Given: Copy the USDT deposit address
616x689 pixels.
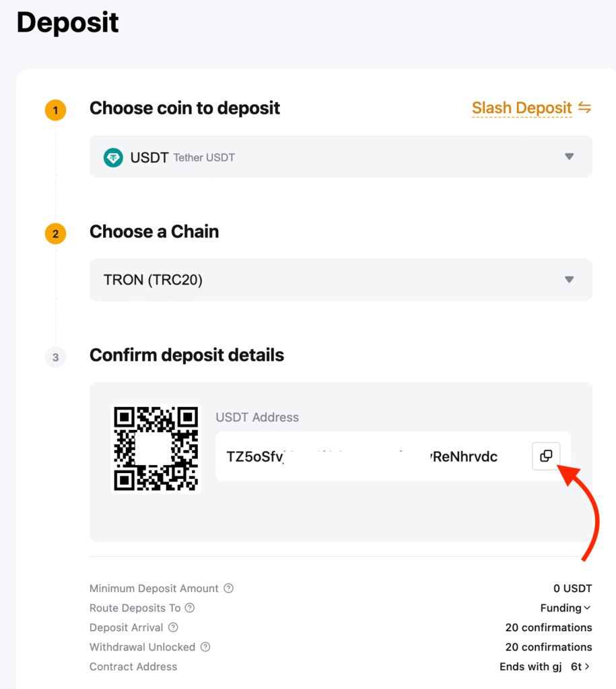Looking at the screenshot, I should [546, 456].
